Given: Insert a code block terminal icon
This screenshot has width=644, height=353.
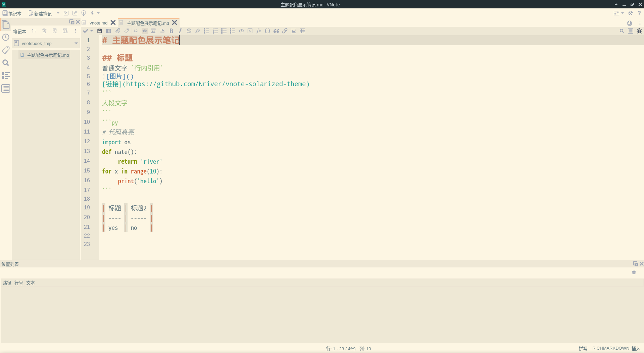Looking at the screenshot, I should click(x=250, y=31).
